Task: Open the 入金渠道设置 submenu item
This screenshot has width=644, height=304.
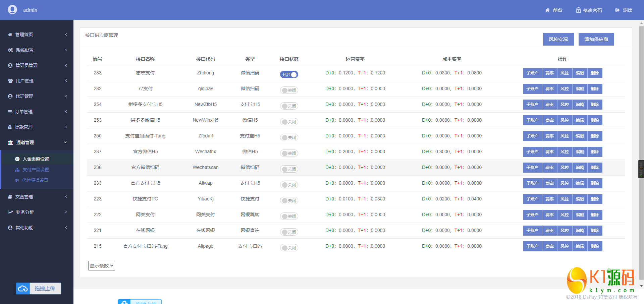Action: [x=37, y=159]
